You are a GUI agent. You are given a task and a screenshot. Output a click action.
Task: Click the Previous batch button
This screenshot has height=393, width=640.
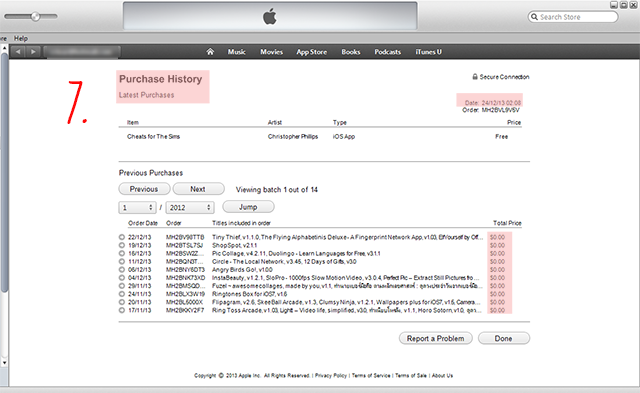click(144, 189)
